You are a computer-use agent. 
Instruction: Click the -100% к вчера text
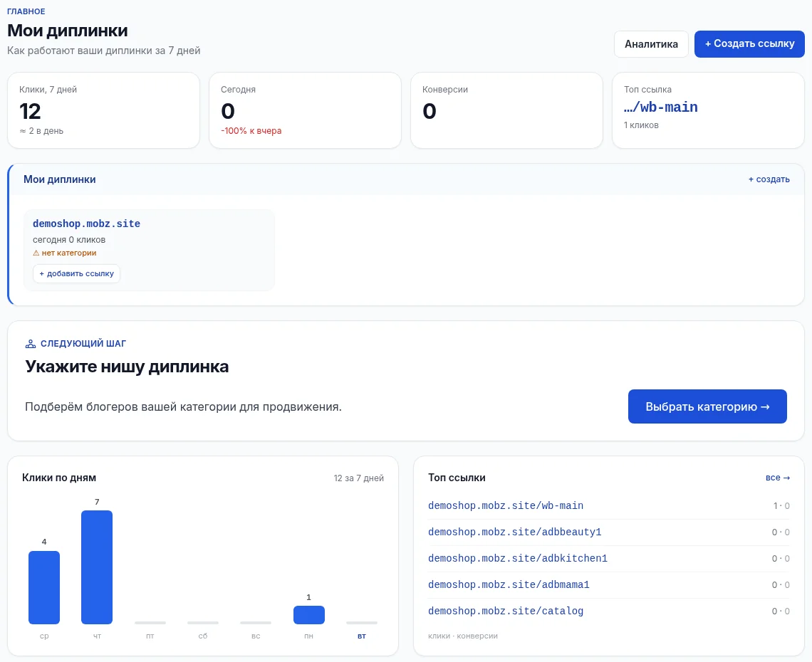click(251, 131)
